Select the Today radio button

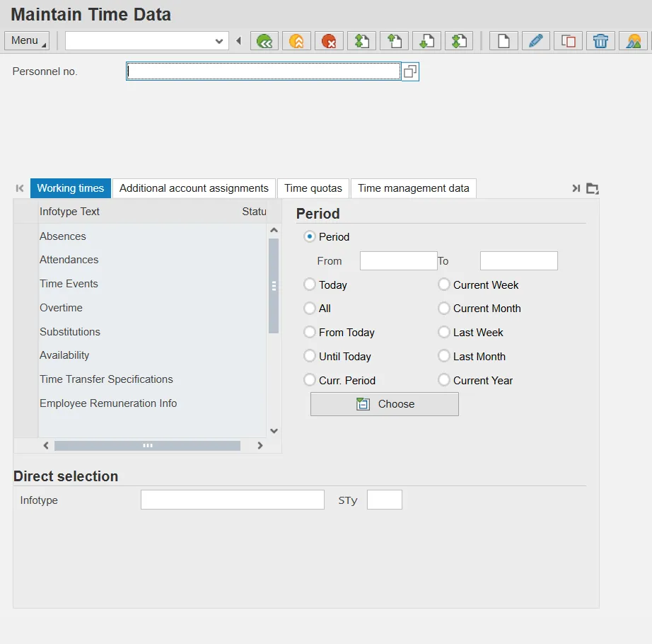[x=310, y=284]
